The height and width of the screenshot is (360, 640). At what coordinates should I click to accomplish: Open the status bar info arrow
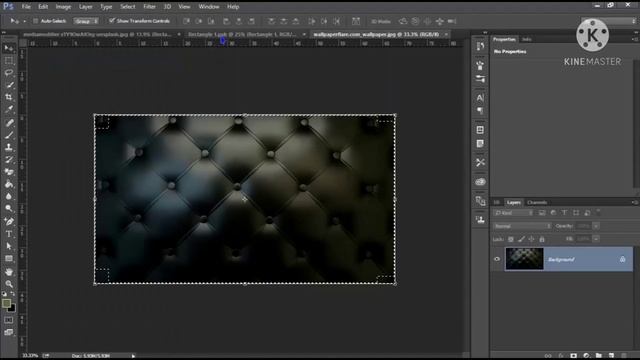pos(133,356)
